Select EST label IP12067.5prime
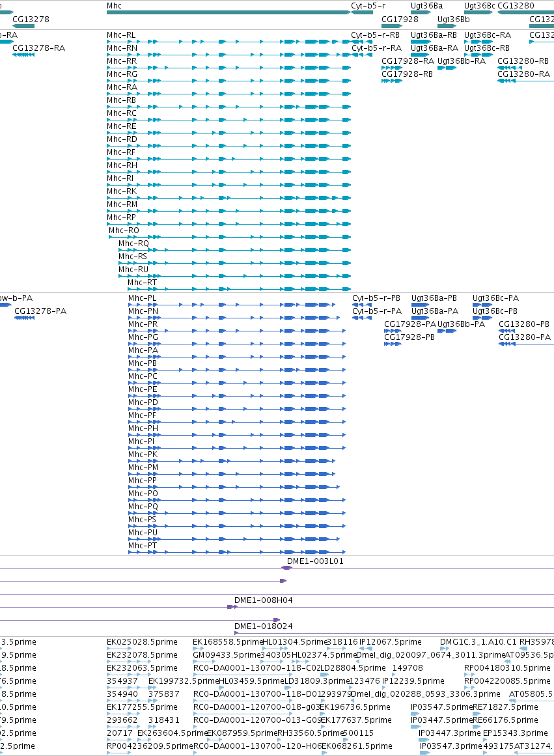The width and height of the screenshot is (554, 756). click(x=391, y=642)
